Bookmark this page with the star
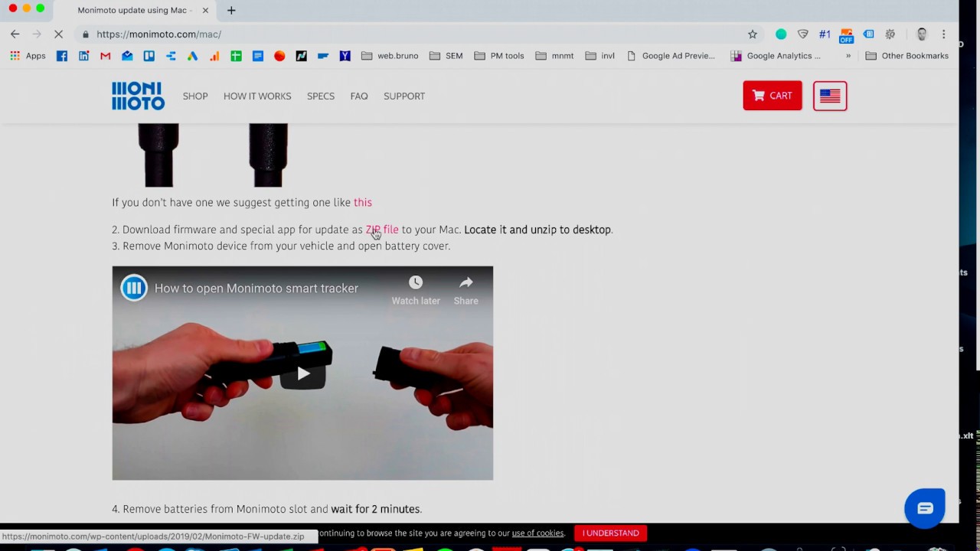 (x=753, y=34)
